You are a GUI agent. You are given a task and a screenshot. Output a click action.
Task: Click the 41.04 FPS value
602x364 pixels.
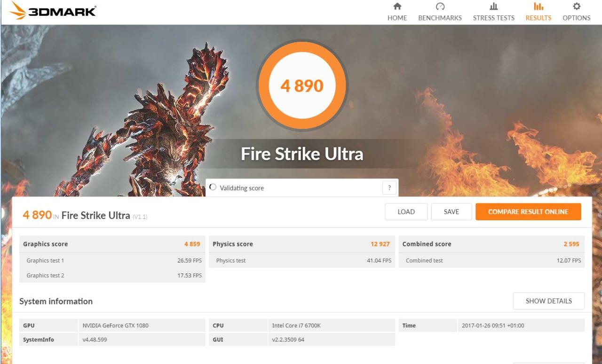click(x=379, y=261)
